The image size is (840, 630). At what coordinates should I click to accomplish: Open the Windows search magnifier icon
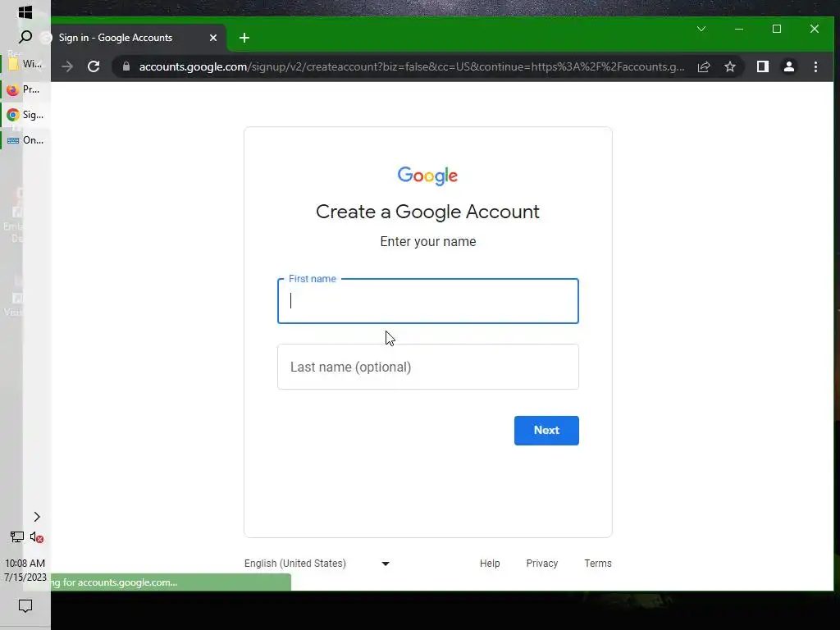(25, 37)
